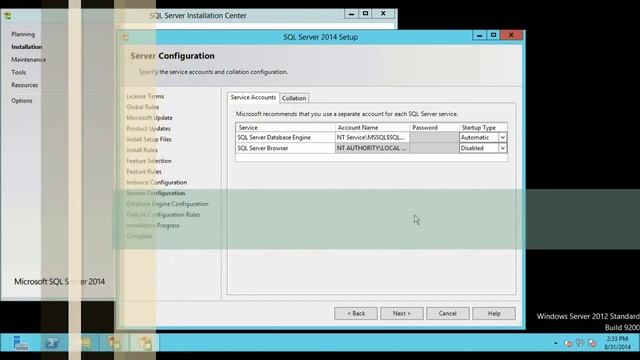
Task: Click the Database Engine Configuration step
Action: coord(167,204)
